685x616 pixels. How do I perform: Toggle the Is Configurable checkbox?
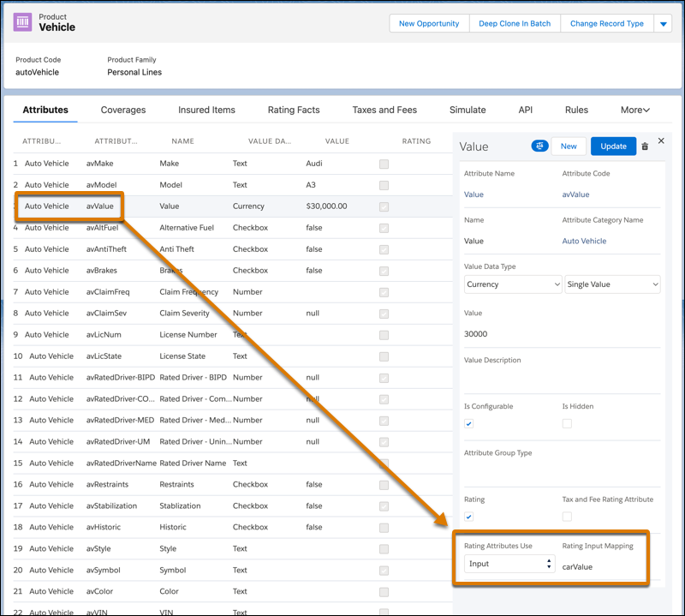pos(468,423)
